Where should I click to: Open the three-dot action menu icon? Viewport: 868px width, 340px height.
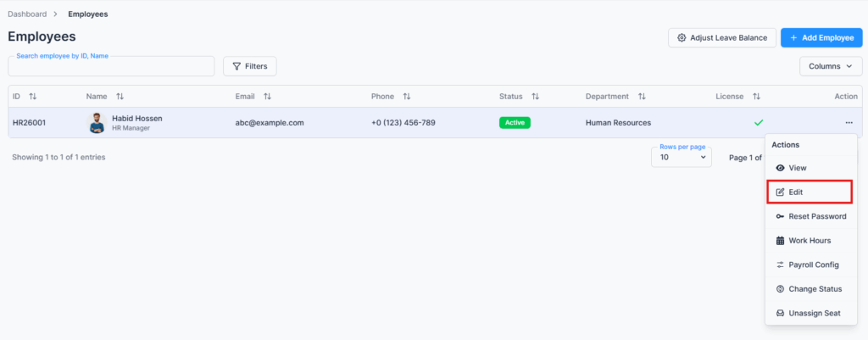coord(849,123)
